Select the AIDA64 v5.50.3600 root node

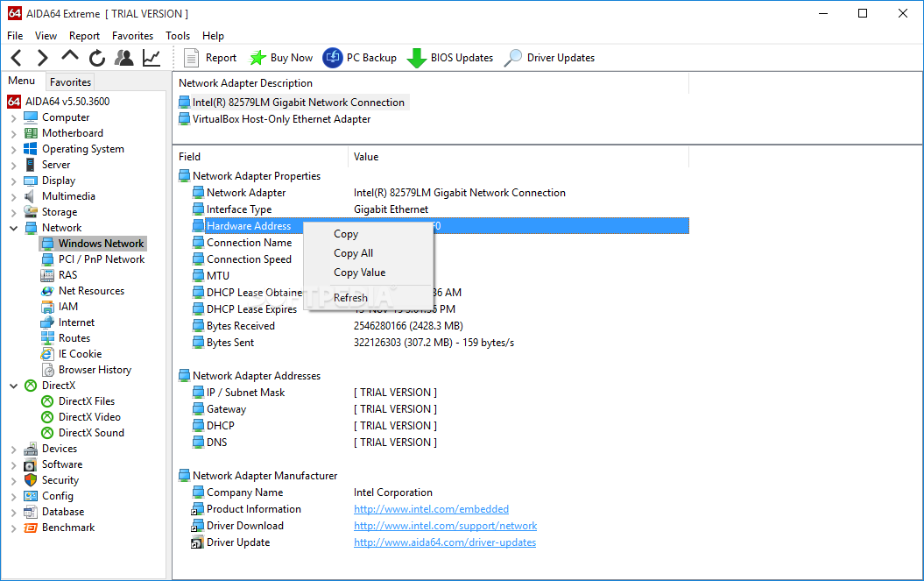[59, 102]
